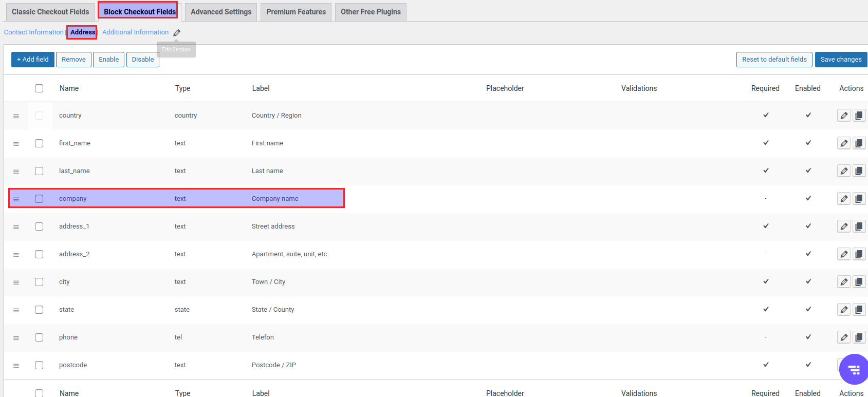Check the address_2 row checkbox
The image size is (868, 397).
39,254
